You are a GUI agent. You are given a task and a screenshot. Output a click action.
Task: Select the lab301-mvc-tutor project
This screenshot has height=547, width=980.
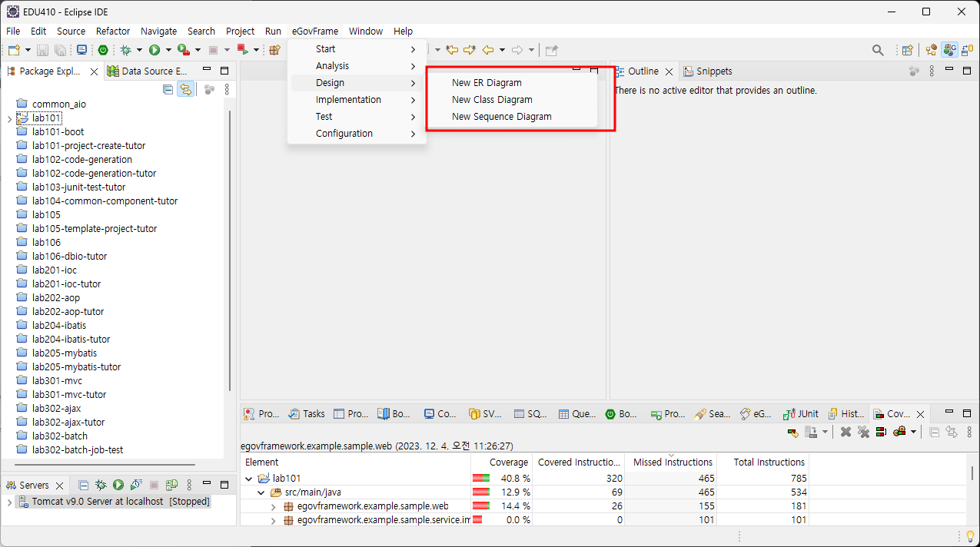69,395
